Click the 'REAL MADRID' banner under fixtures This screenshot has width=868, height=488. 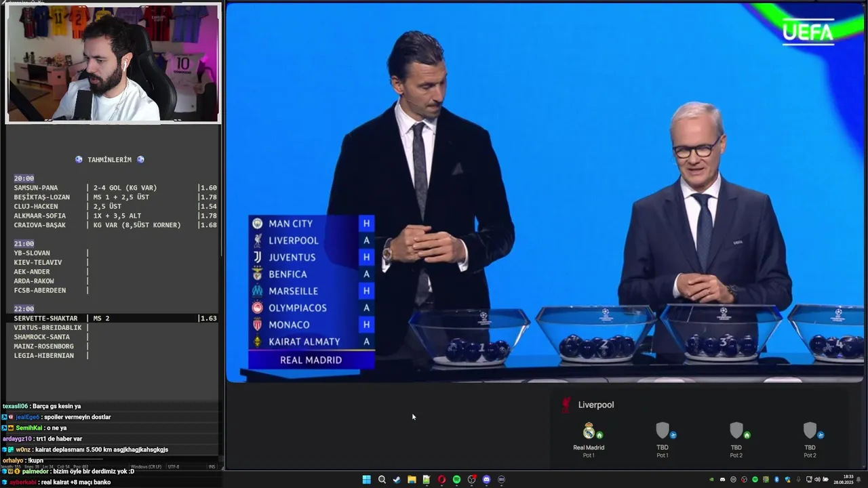[311, 360]
